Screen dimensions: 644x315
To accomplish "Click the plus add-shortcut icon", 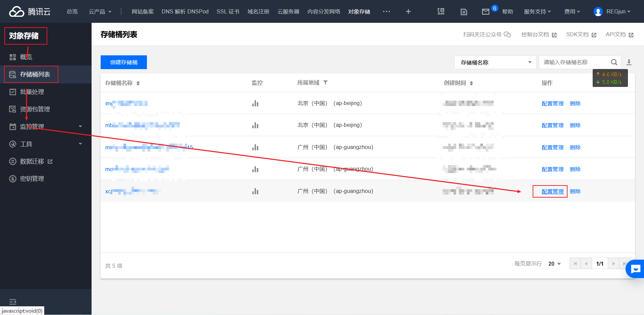I will (x=408, y=11).
